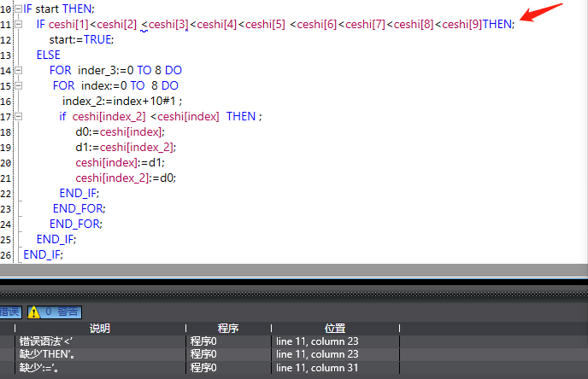This screenshot has width=588, height=379.
Task: Sort errors by 说明 column header
Action: coord(100,328)
